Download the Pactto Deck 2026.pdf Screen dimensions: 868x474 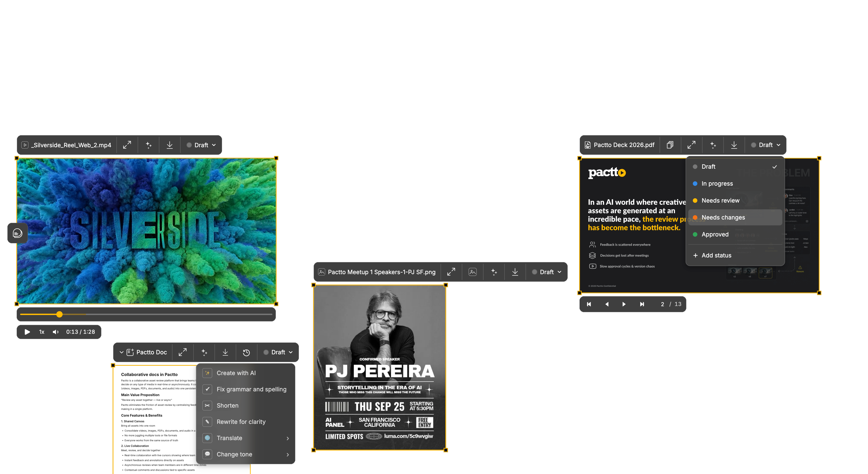(734, 145)
